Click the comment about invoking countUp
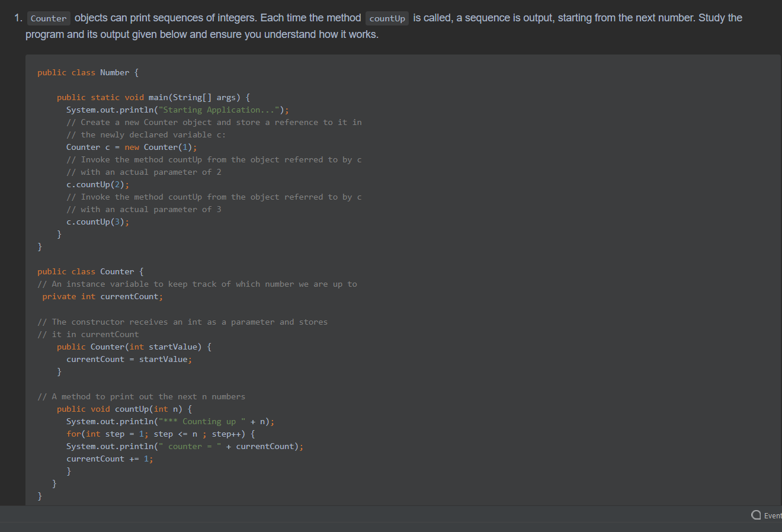Image resolution: width=782 pixels, height=532 pixels. pyautogui.click(x=213, y=159)
